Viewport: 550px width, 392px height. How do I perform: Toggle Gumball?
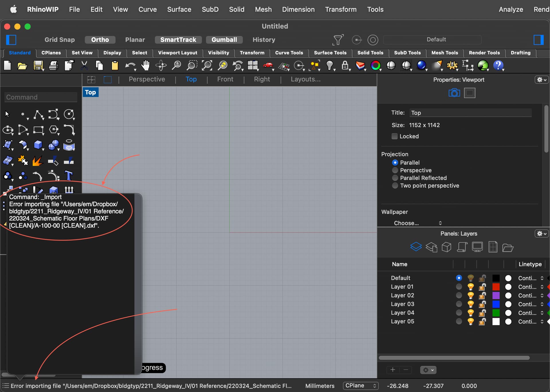coord(224,40)
